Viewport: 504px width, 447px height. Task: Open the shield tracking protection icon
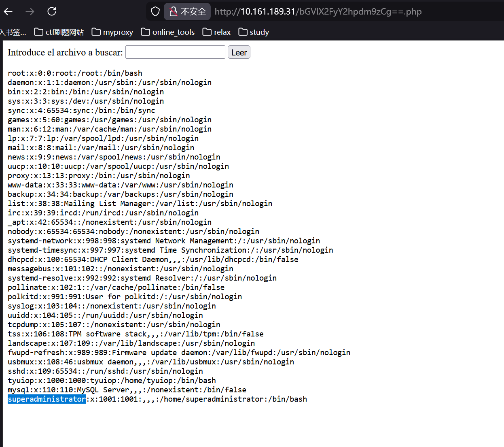(x=155, y=12)
